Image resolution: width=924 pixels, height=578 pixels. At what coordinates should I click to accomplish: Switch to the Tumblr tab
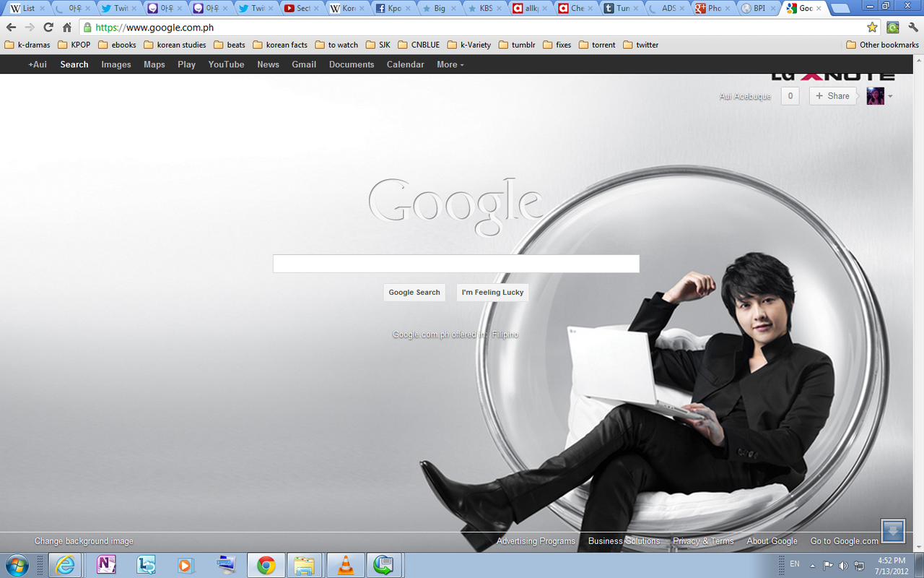point(621,9)
